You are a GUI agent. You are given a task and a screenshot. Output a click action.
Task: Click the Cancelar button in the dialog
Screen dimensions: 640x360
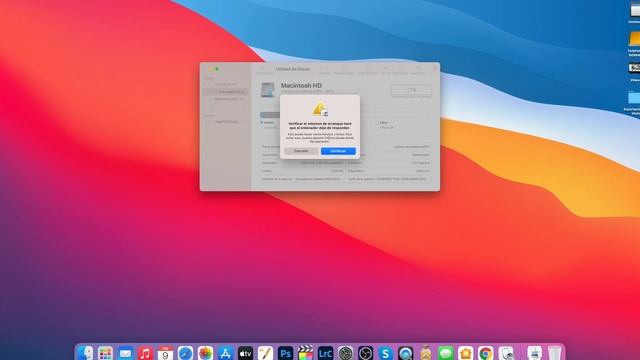click(x=301, y=151)
